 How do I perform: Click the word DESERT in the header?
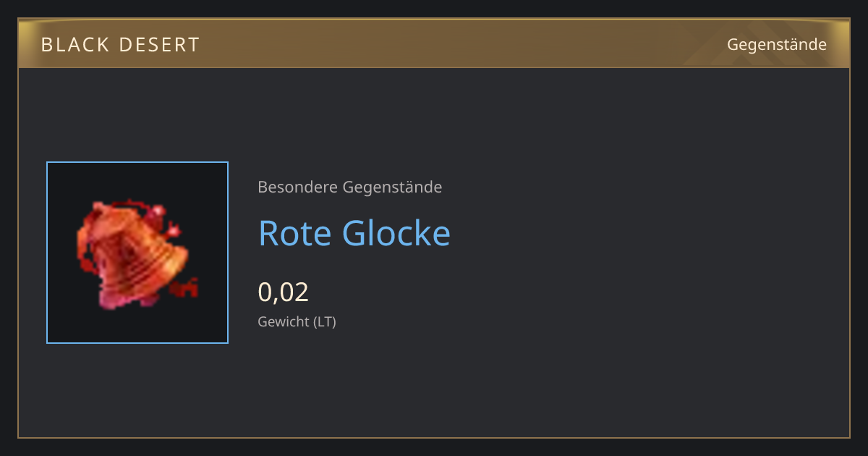tap(158, 45)
